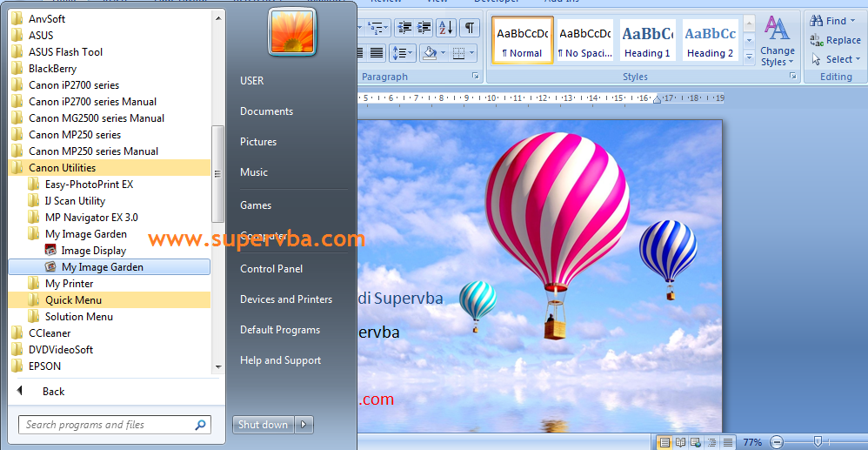
Task: Open the Change Styles dropdown
Action: tap(778, 42)
